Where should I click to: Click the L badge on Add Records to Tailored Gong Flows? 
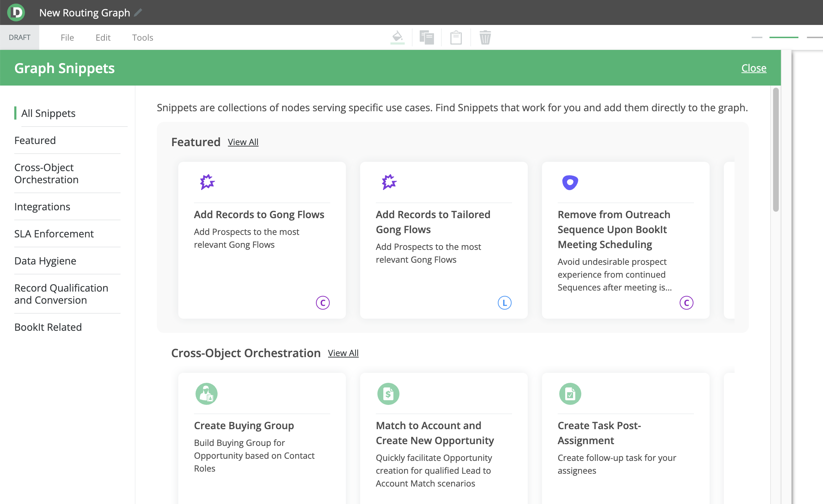coord(505,302)
